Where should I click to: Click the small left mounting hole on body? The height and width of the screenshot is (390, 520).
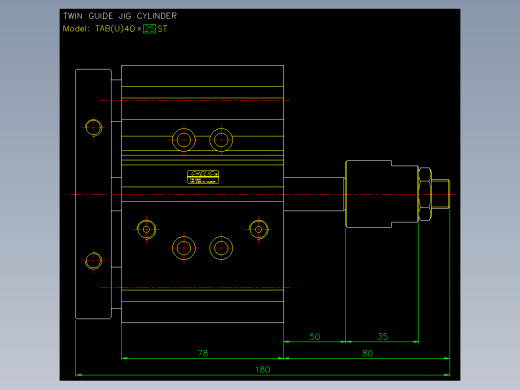click(x=146, y=229)
